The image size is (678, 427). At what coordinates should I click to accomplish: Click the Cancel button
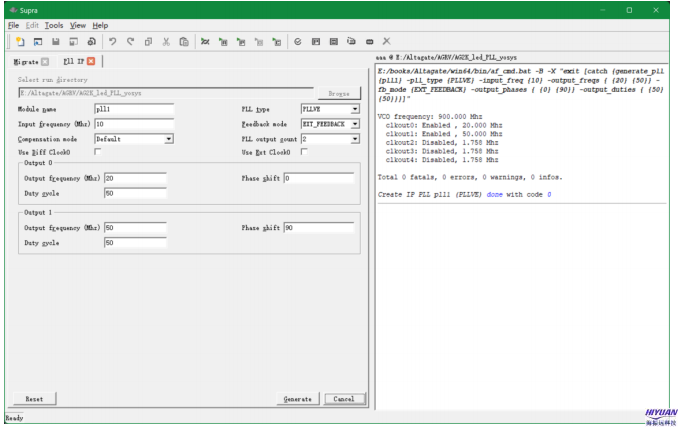[344, 399]
